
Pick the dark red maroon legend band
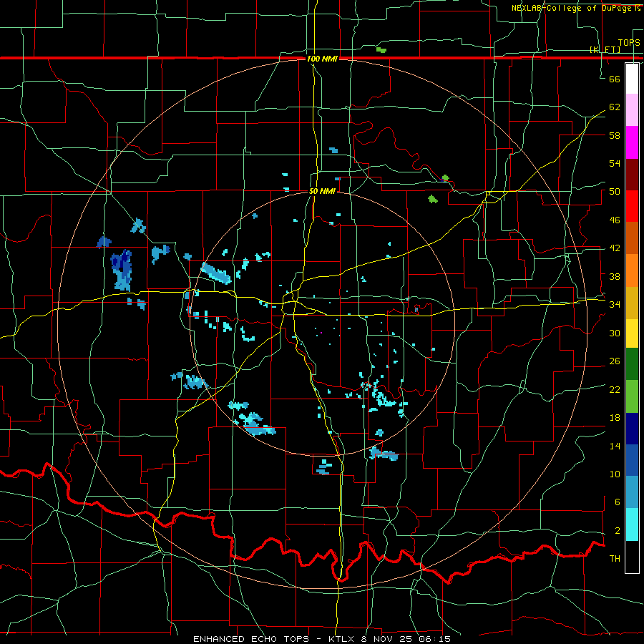(x=632, y=175)
